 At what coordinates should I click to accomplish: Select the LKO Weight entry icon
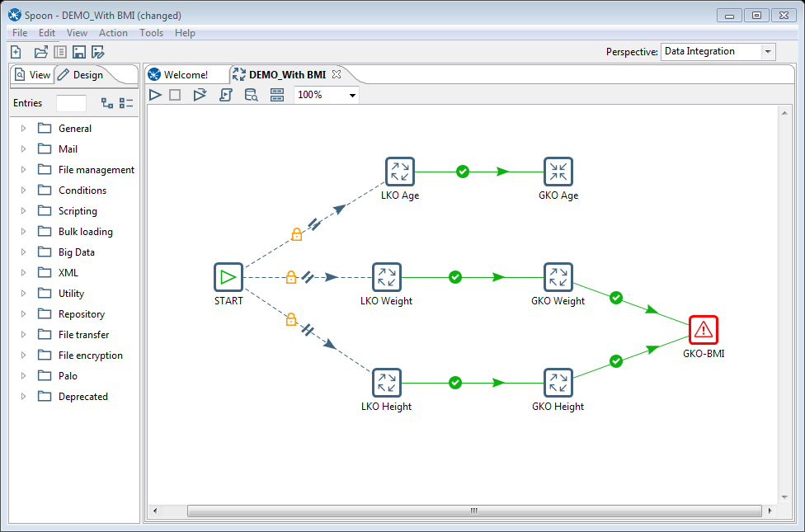[387, 278]
